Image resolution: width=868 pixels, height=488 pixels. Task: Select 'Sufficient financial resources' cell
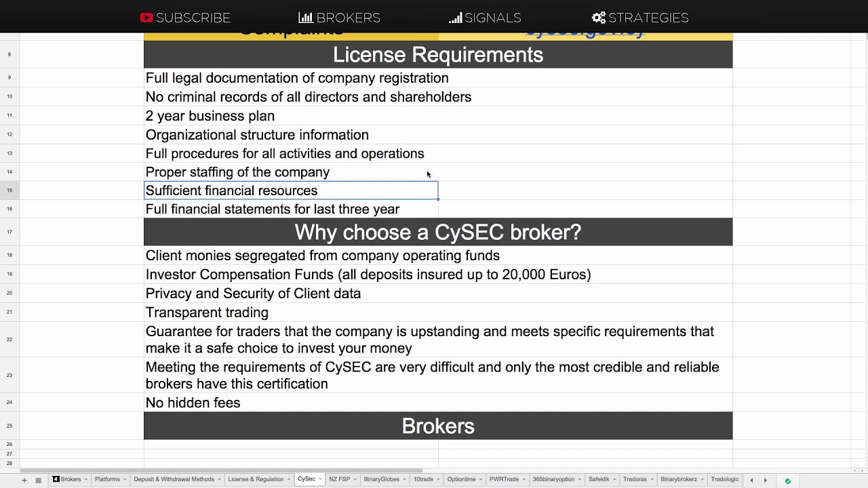coord(291,190)
